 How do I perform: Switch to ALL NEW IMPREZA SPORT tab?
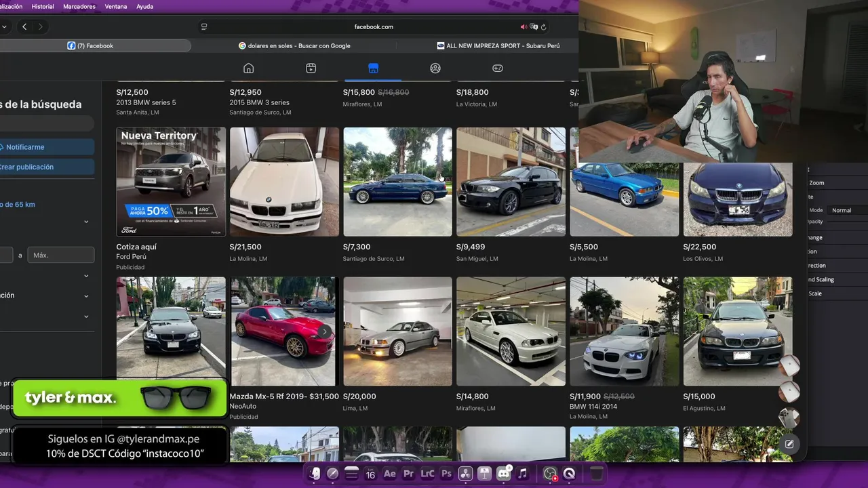click(498, 45)
